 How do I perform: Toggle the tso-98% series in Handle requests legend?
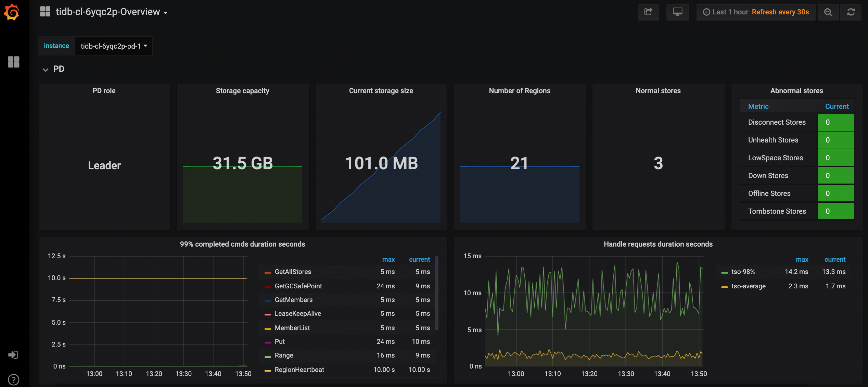tap(743, 272)
